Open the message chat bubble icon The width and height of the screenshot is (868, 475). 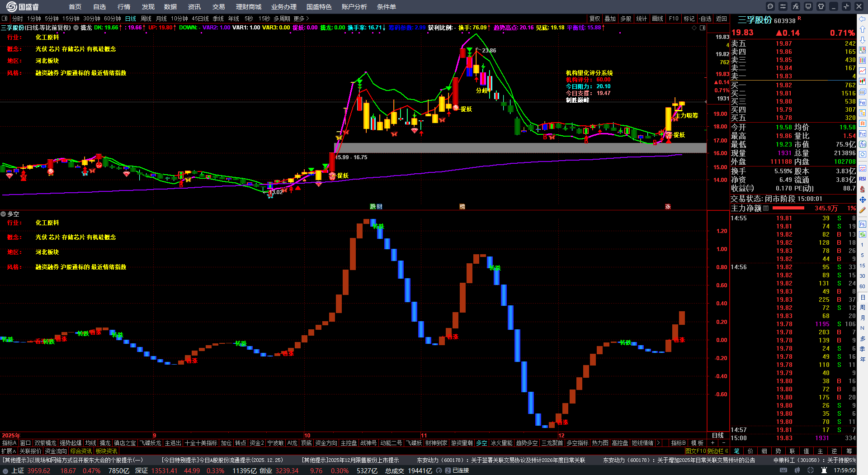coord(770,6)
